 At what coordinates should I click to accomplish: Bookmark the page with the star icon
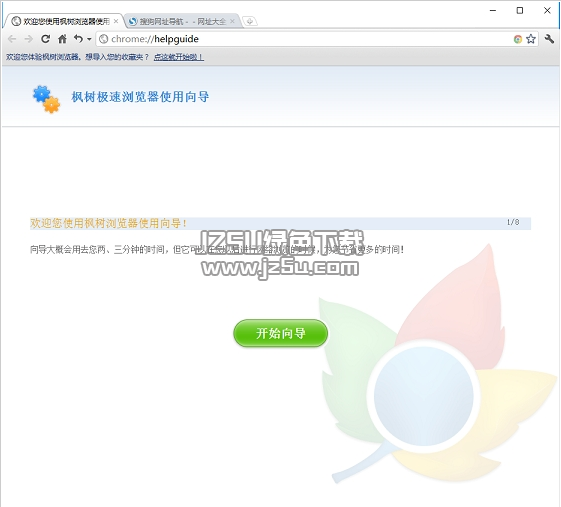531,39
